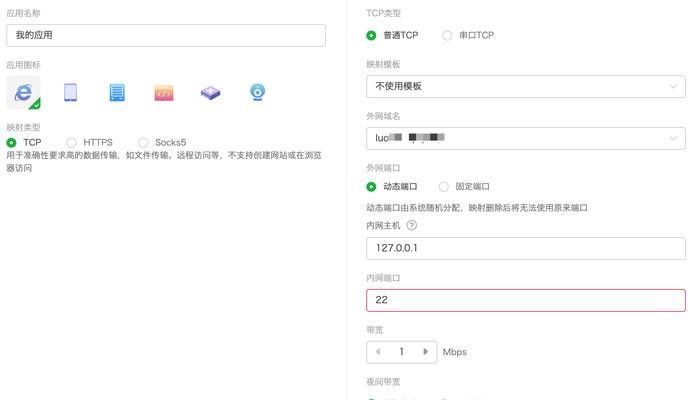Select HTTPS mapping type

point(71,142)
